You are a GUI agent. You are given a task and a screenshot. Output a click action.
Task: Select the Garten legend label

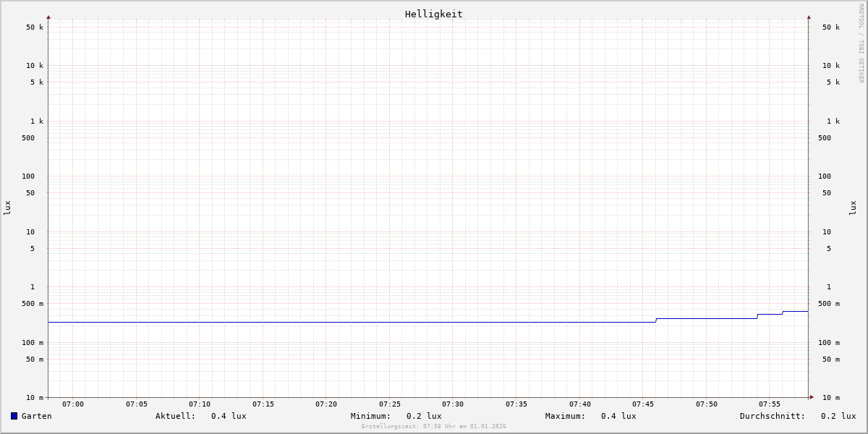[x=36, y=416]
